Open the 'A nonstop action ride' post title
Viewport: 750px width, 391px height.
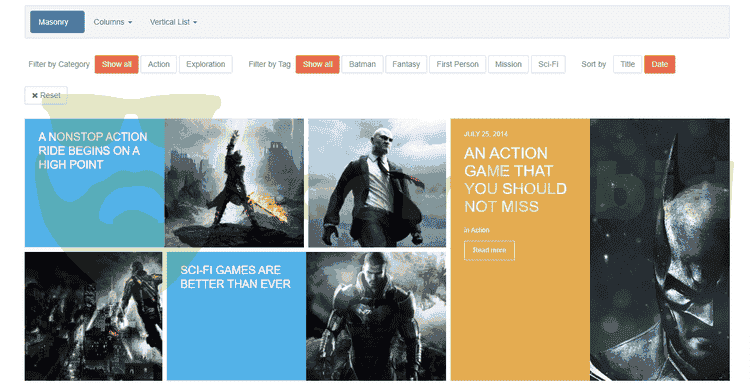92,151
